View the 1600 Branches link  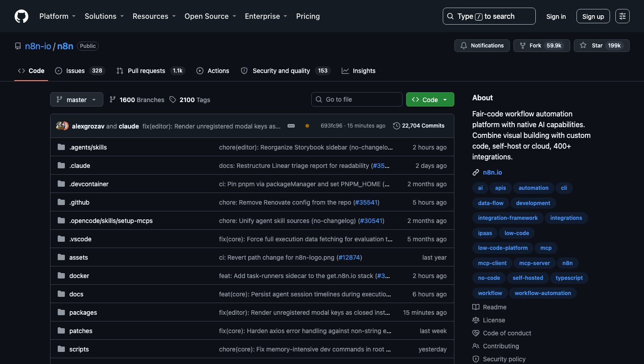point(137,100)
